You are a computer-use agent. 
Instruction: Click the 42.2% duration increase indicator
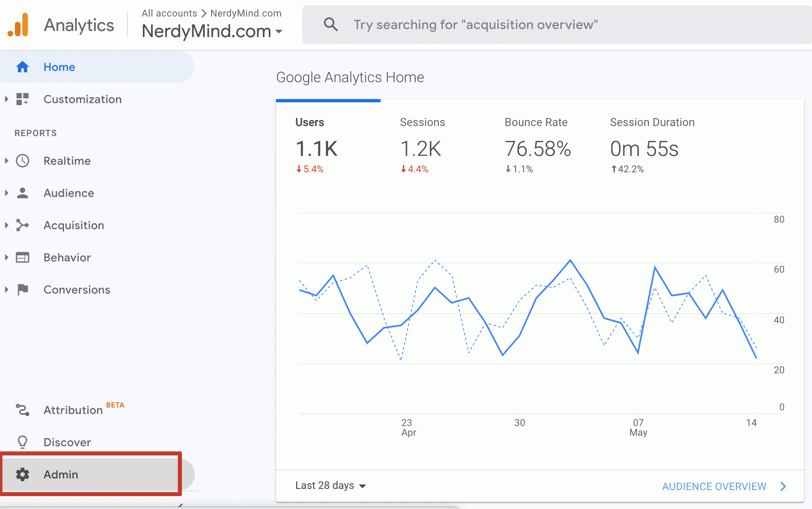(627, 169)
